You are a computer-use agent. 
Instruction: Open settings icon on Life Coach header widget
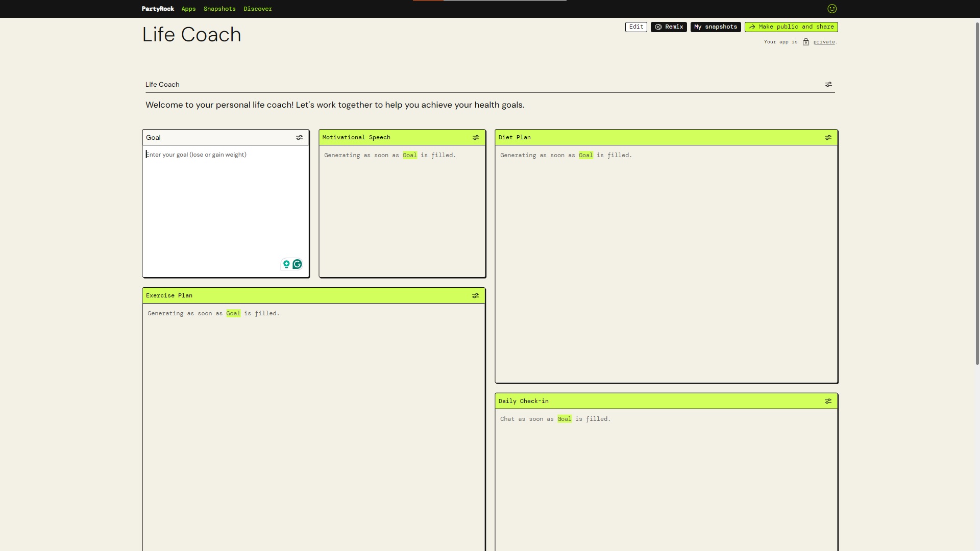coord(828,85)
